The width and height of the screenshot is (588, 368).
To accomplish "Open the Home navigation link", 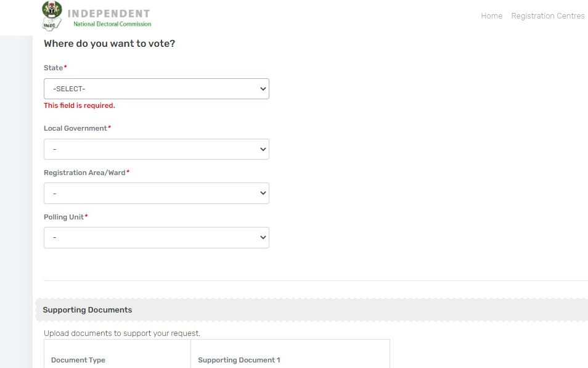I will (492, 16).
